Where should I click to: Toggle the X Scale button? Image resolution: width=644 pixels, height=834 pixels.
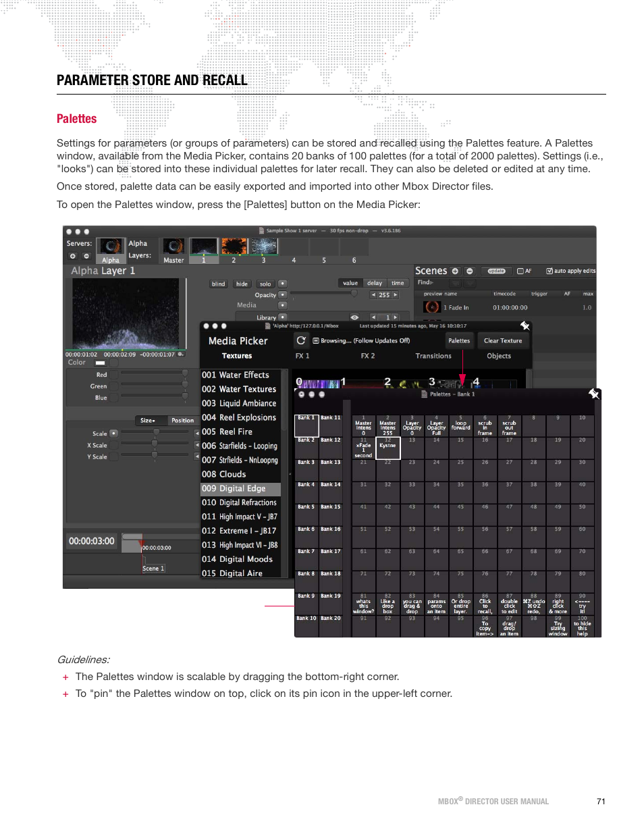(x=114, y=445)
